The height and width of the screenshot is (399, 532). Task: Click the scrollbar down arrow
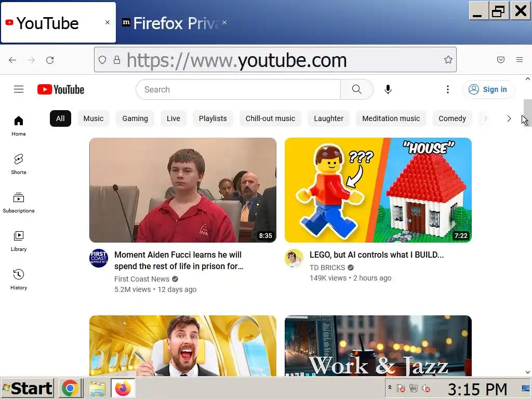tap(528, 372)
